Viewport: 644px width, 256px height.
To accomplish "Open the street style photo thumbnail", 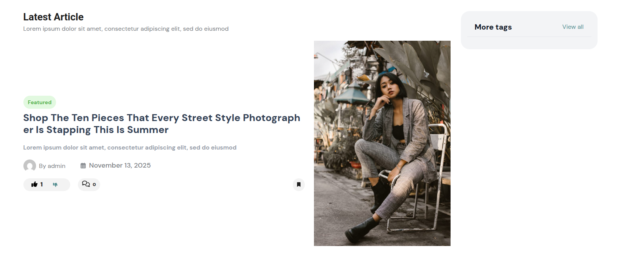I will click(x=382, y=143).
